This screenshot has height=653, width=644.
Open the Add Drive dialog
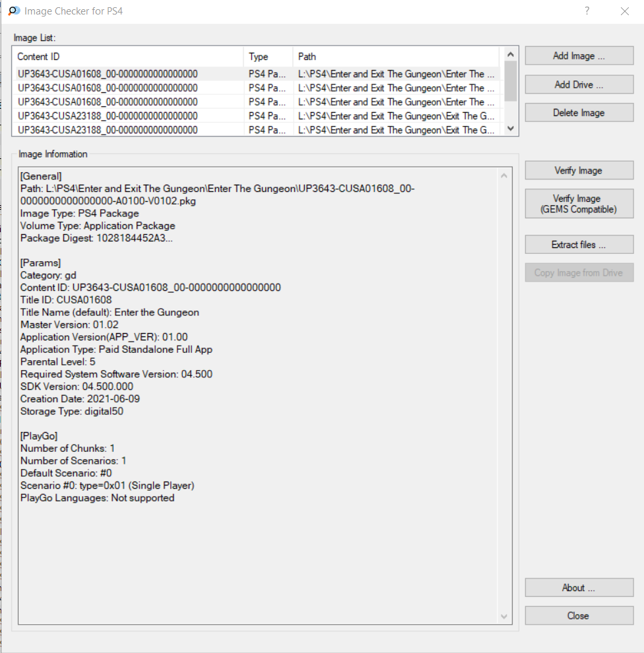tap(579, 84)
